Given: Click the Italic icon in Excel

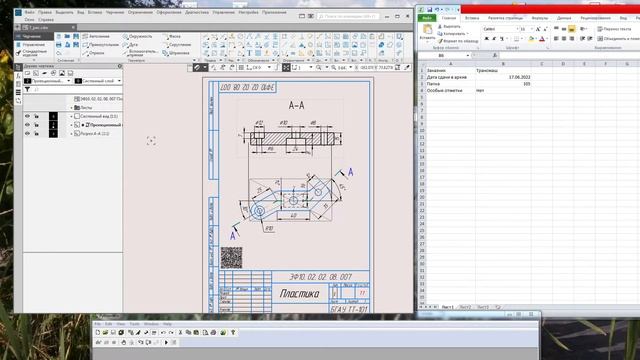Looking at the screenshot, I should pyautogui.click(x=494, y=38).
